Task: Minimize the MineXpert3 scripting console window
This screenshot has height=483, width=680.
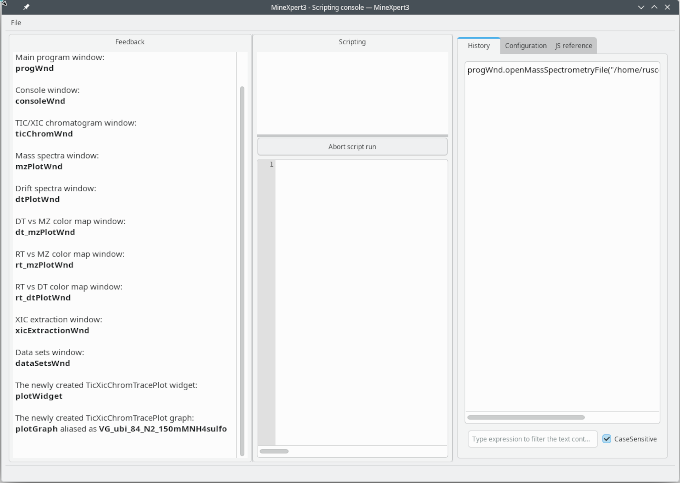Action: pyautogui.click(x=640, y=7)
